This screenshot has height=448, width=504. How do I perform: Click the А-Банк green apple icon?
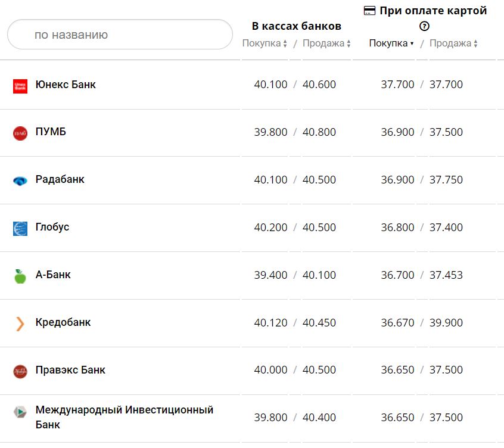[x=20, y=276]
